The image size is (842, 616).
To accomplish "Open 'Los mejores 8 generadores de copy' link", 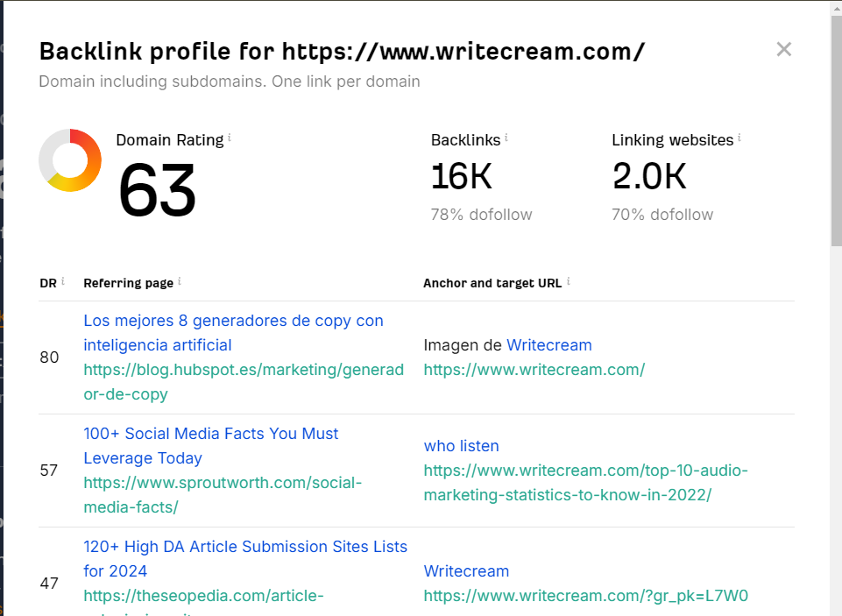I will tap(233, 332).
